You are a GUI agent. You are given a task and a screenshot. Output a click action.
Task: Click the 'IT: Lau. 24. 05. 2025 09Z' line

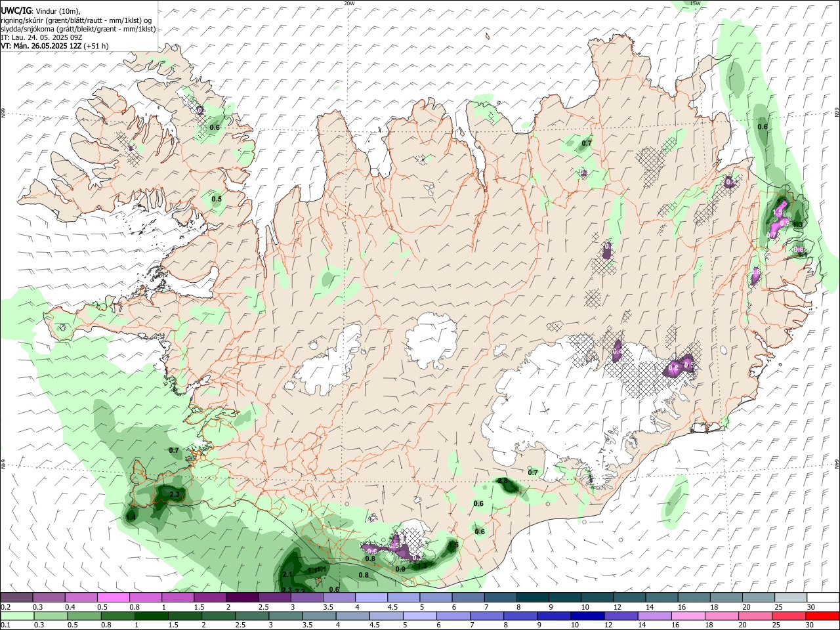pos(41,37)
